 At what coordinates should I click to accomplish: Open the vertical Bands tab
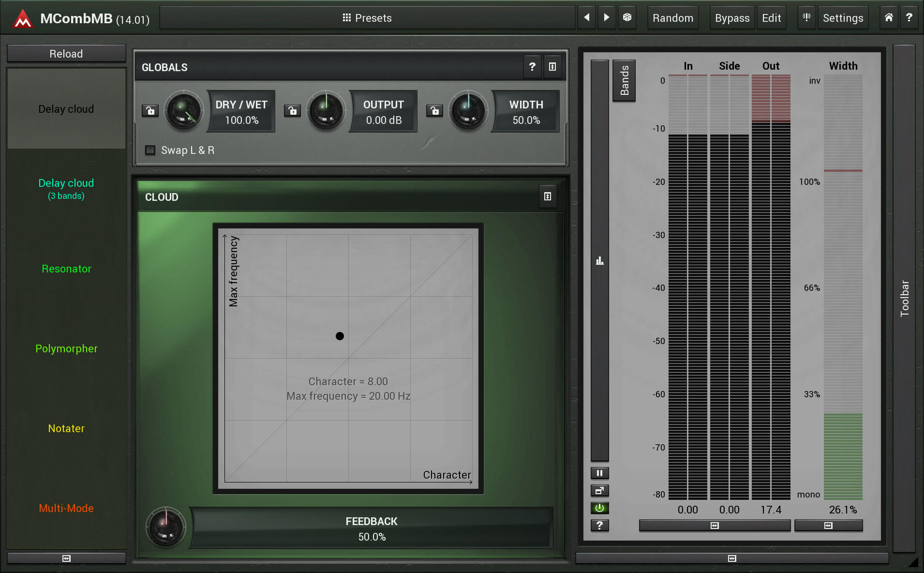tap(624, 80)
